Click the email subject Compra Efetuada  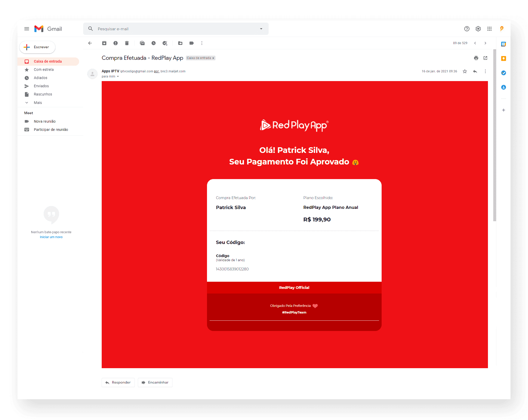[143, 58]
